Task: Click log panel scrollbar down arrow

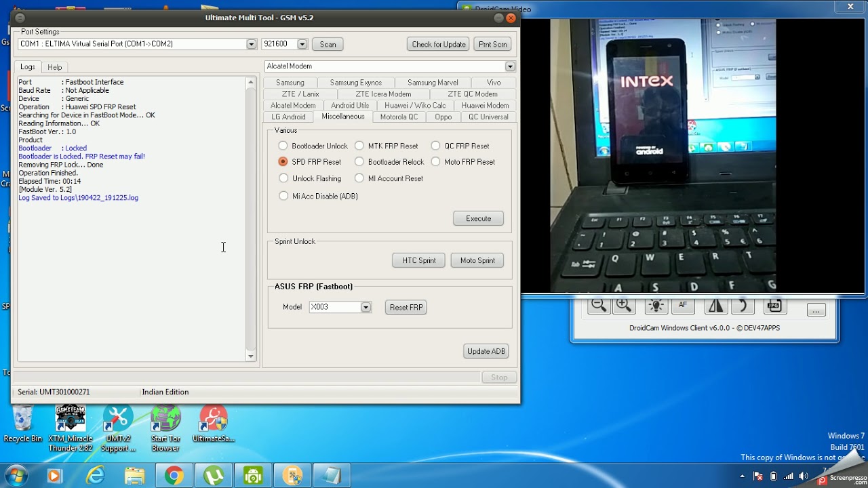Action: coord(251,357)
